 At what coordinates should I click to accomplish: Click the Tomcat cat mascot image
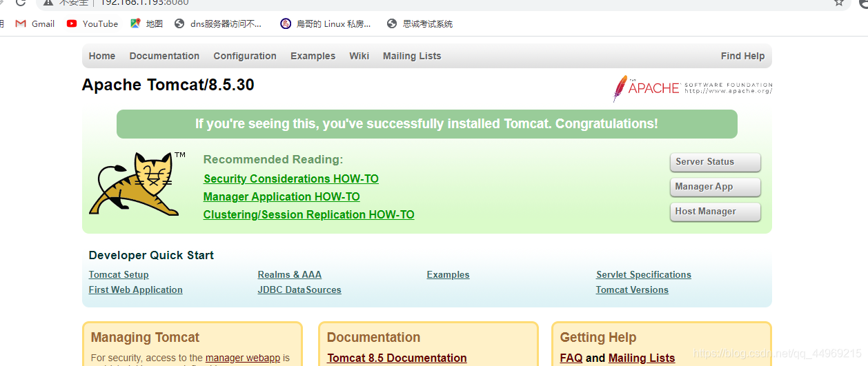[137, 185]
